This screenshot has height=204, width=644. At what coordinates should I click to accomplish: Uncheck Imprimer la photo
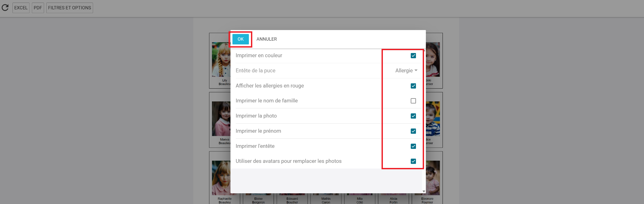pos(413,116)
